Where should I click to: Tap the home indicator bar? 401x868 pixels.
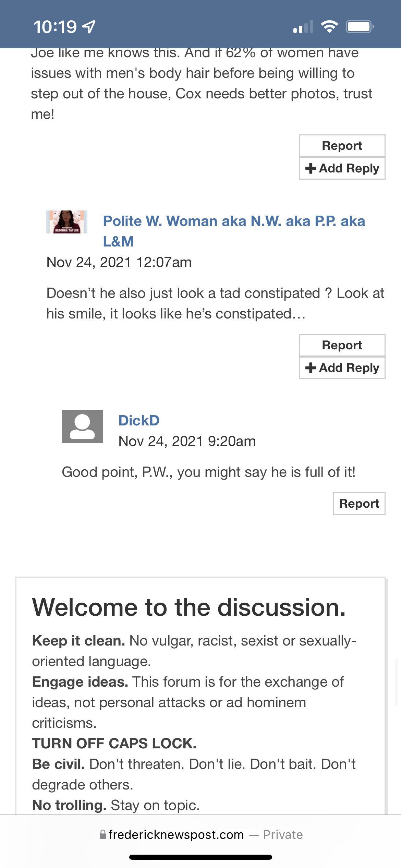tap(200, 857)
